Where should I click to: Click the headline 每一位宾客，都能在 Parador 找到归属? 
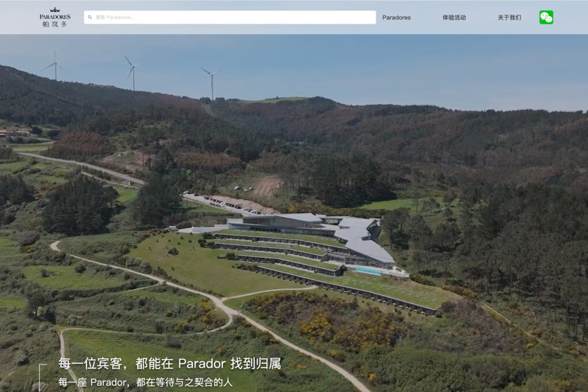(169, 364)
